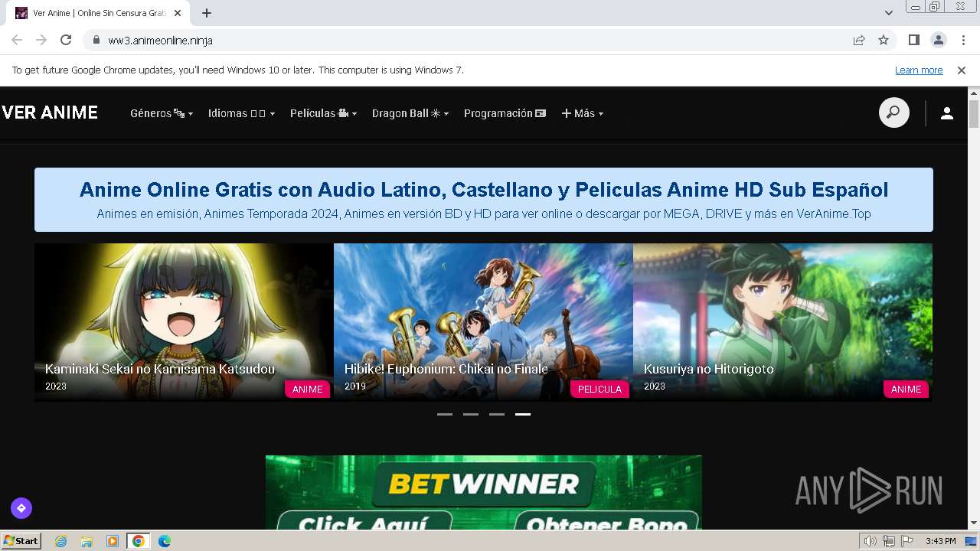Click the Hibike! Euphonium slide image

[483, 322]
